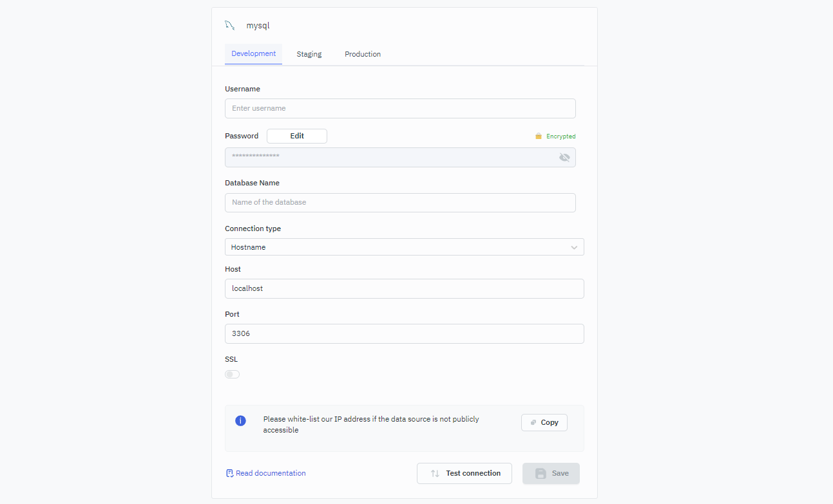Switch to the Staging tab
This screenshot has height=504, width=833.
[x=309, y=54]
